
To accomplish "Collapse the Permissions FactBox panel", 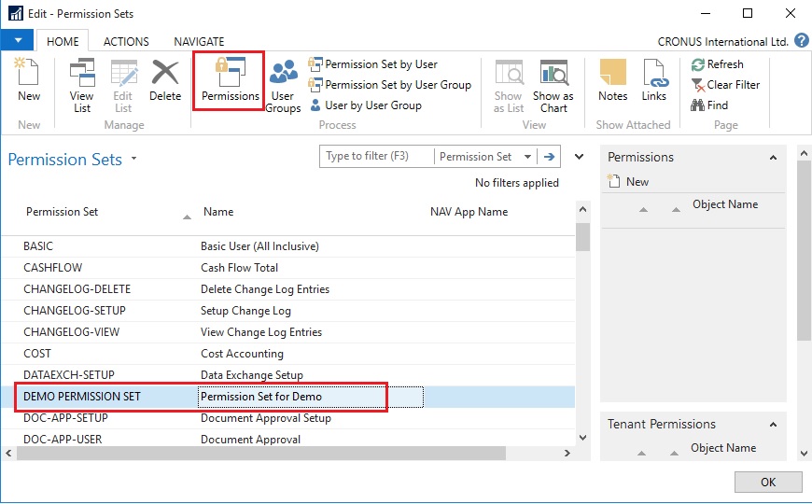I will click(x=773, y=158).
